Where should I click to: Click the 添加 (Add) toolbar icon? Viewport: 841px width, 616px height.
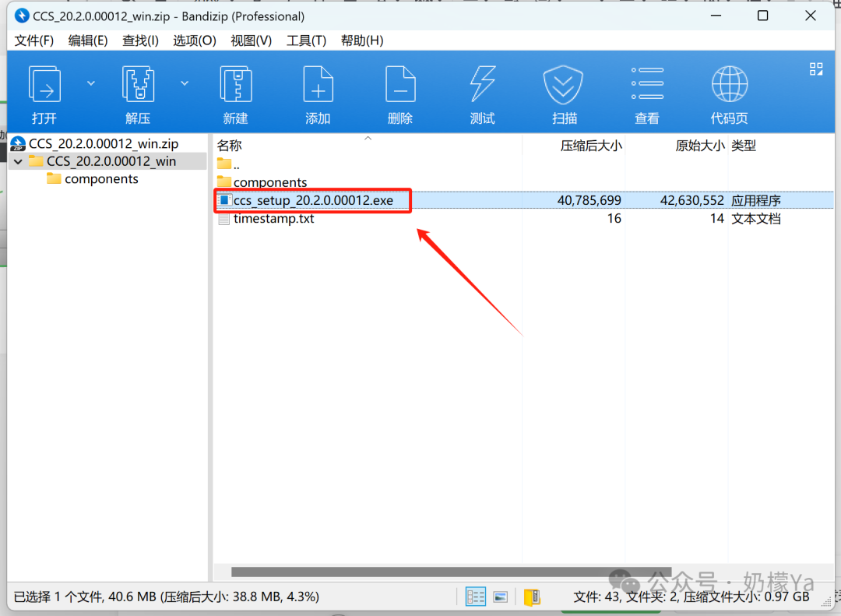pyautogui.click(x=318, y=83)
